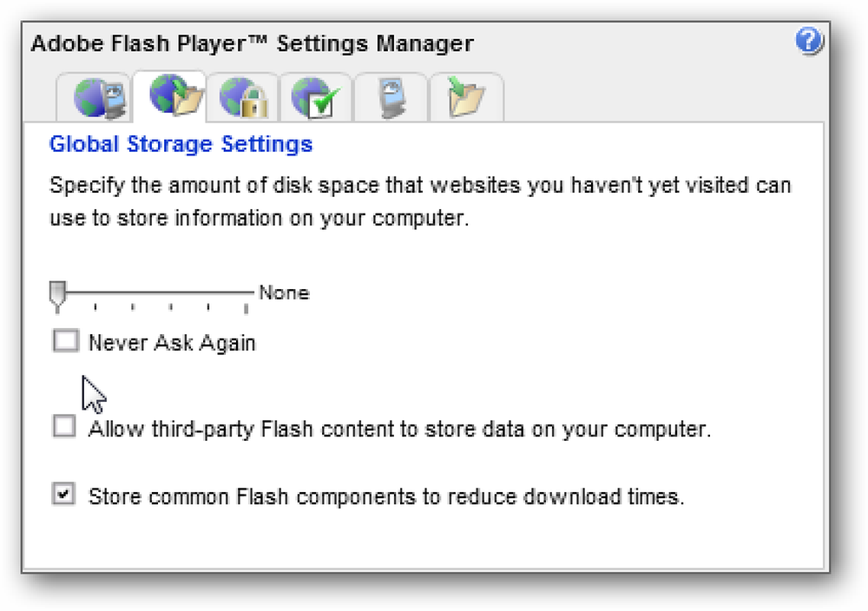Screen dimensions: 868x611
Task: Click the "Global Storage Settings" blue heading
Action: 181,144
